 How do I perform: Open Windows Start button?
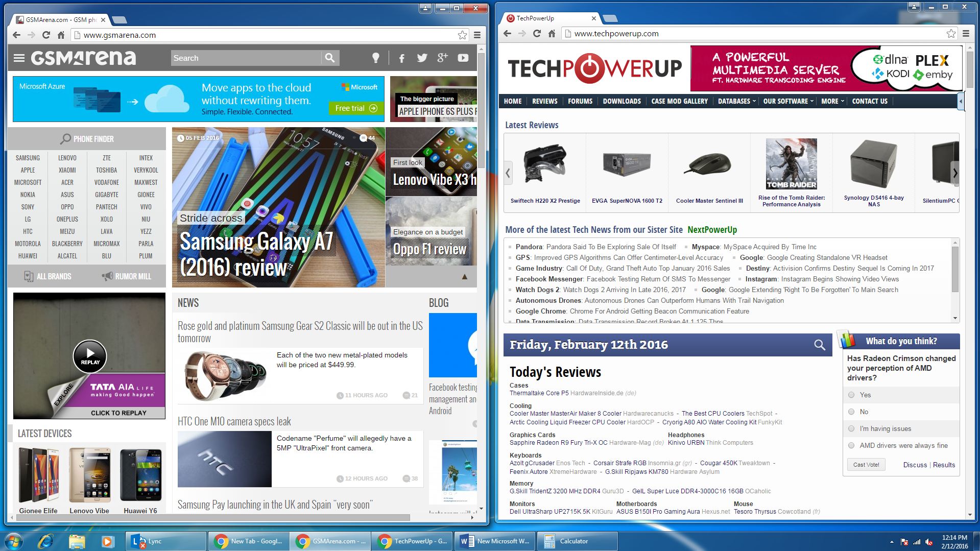pyautogui.click(x=14, y=541)
